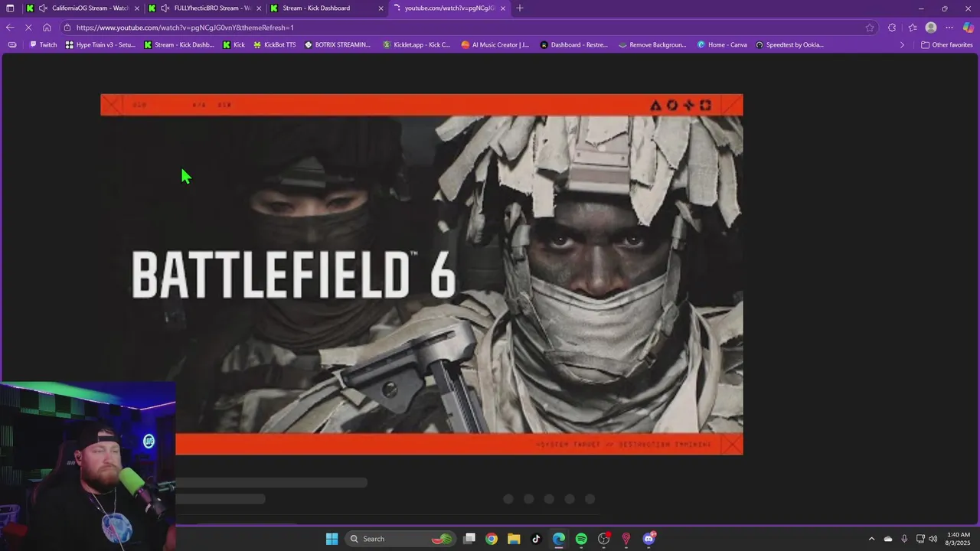Open the clock showing 1:40 AM
This screenshot has width=980, height=551.
pos(958,539)
